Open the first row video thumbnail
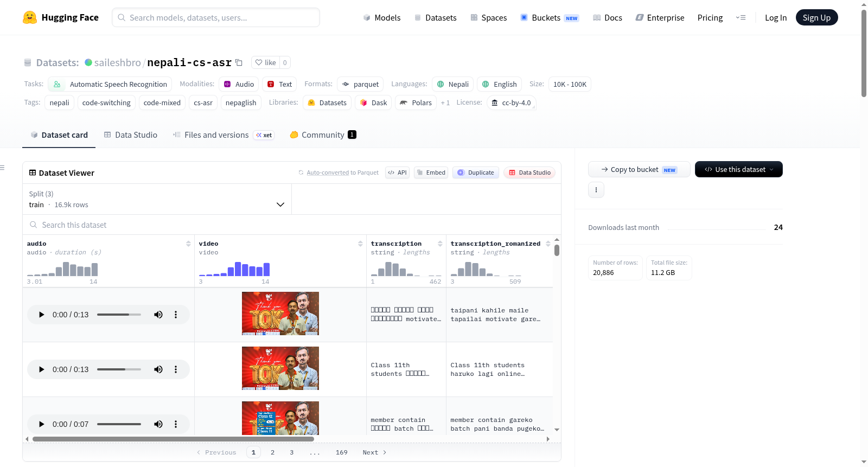Screen dimensions: 868x467 click(x=280, y=314)
